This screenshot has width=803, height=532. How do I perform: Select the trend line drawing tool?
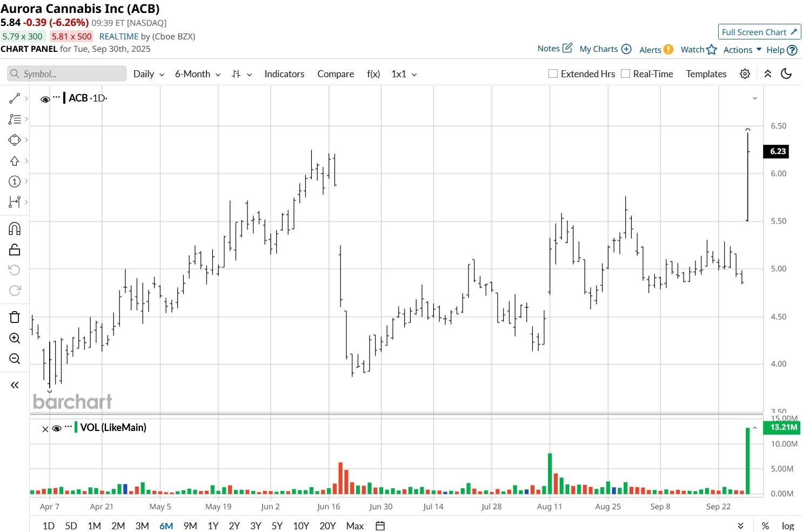15,98
